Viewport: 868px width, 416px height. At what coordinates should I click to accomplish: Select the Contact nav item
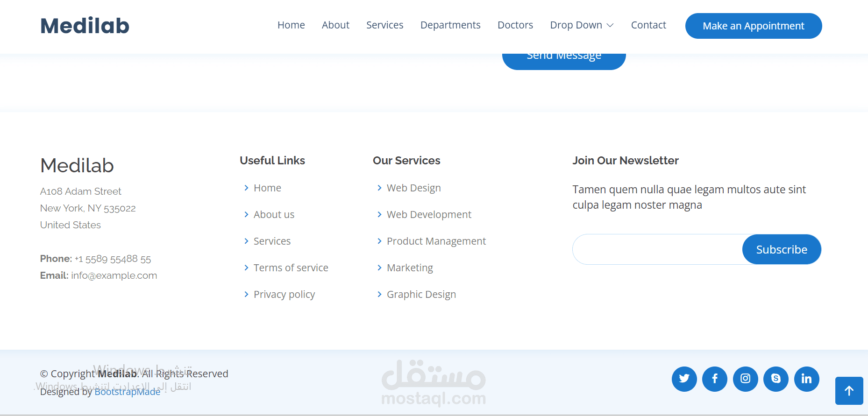coord(648,25)
